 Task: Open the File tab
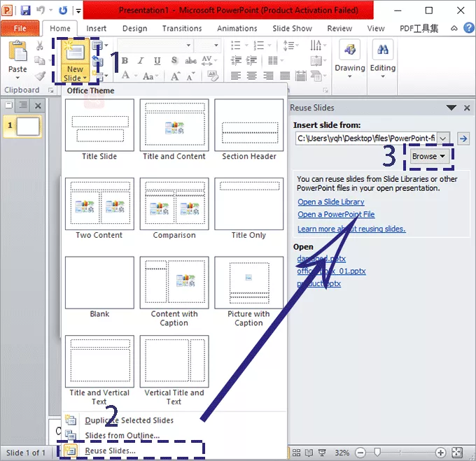(x=20, y=28)
